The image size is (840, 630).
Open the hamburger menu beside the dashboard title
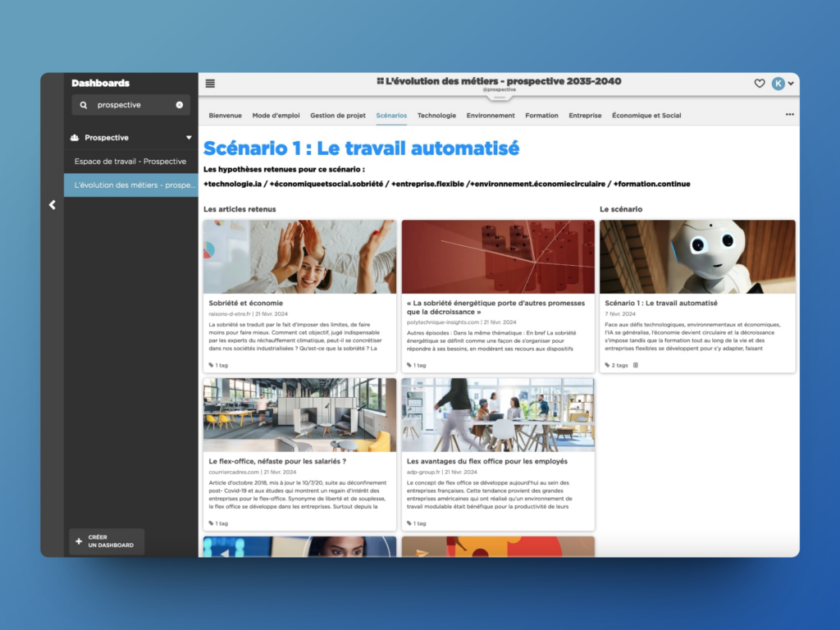point(210,83)
